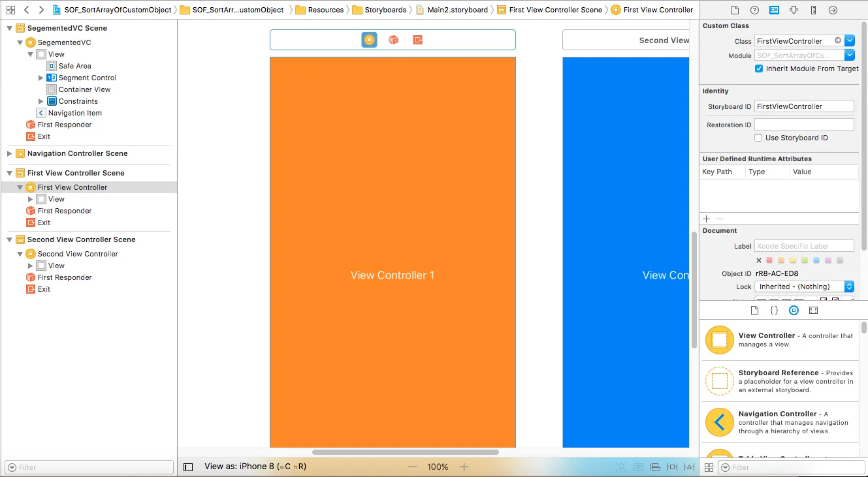Pick the green document label color

(x=805, y=260)
